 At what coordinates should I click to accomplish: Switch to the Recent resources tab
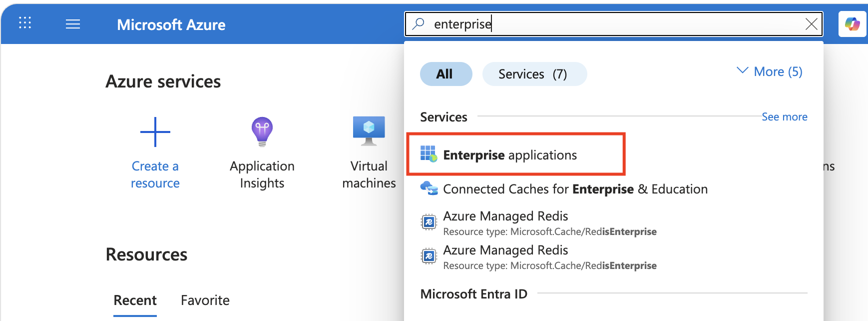coord(135,300)
